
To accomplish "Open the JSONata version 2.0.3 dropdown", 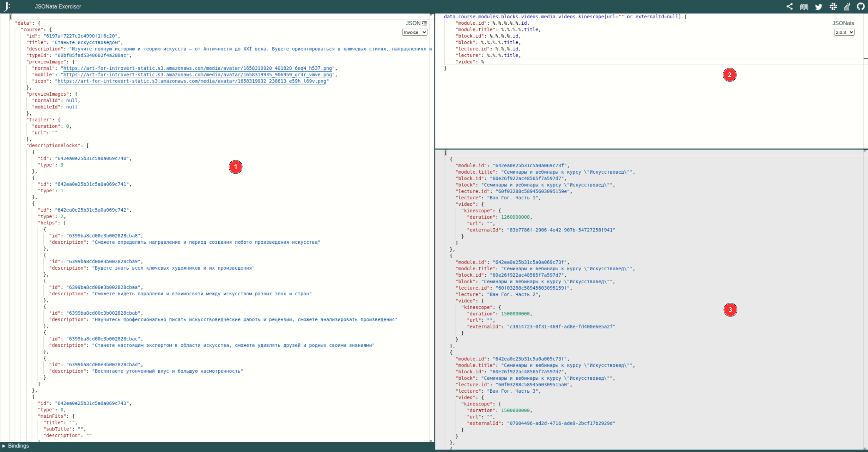I will [843, 32].
